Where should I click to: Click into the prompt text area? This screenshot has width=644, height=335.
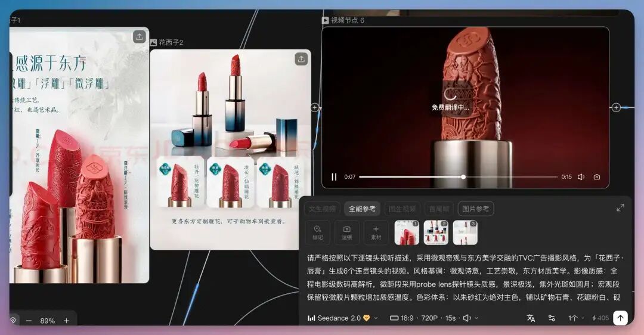pos(465,278)
